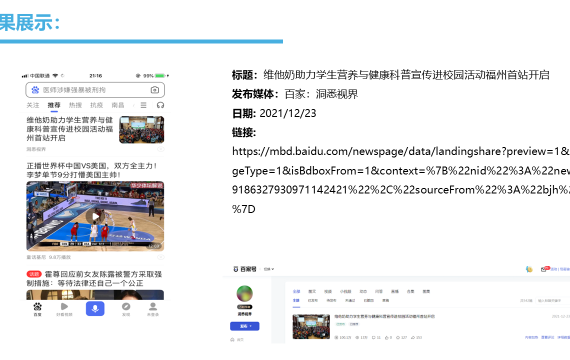The image size is (570, 360).
Task: Open the article thumbnail in the 百家号 content list
Action: pyautogui.click(x=311, y=327)
